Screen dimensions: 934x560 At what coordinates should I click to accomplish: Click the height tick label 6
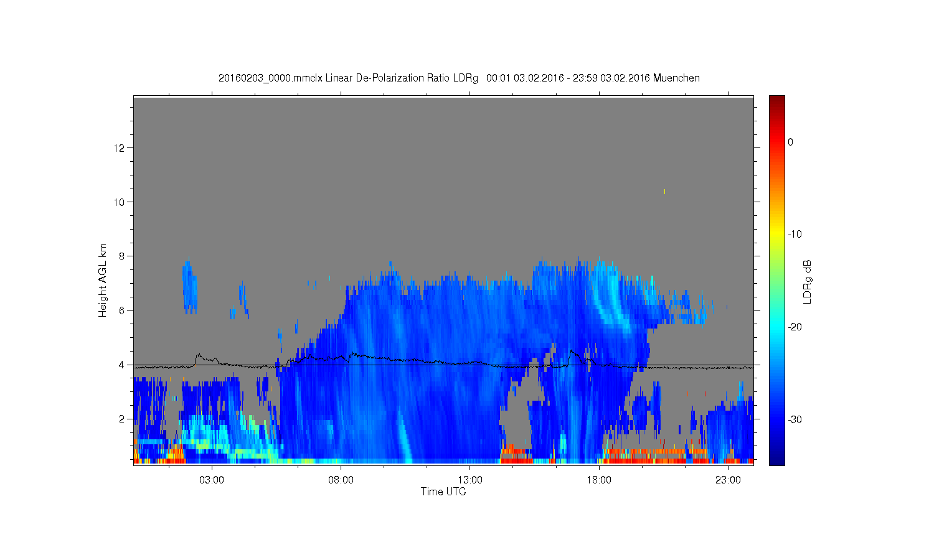(x=123, y=310)
